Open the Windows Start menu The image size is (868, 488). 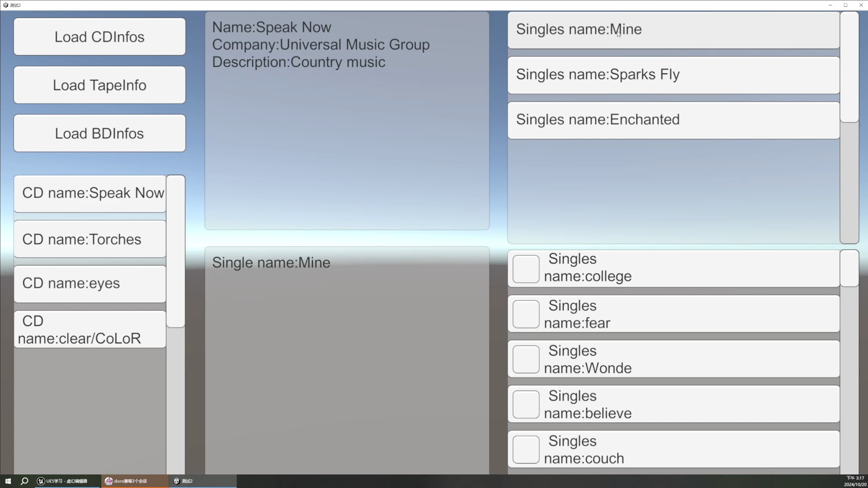click(8, 481)
